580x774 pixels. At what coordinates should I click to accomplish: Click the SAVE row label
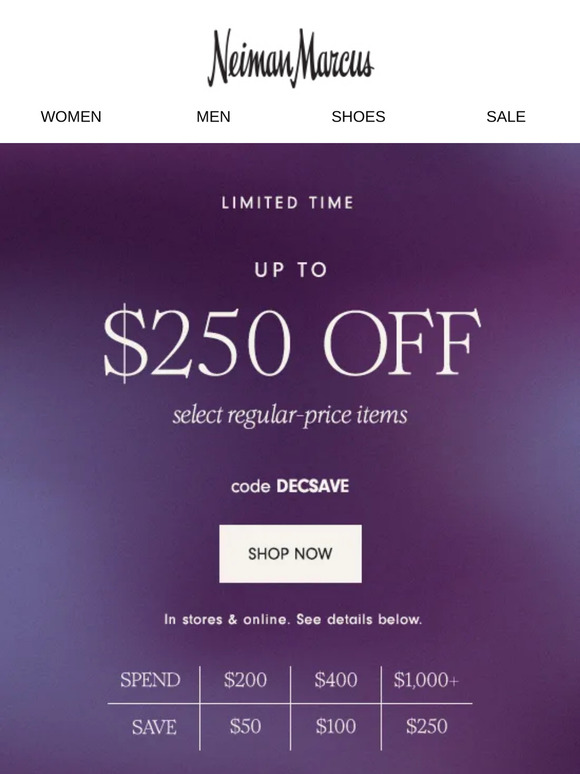[154, 727]
